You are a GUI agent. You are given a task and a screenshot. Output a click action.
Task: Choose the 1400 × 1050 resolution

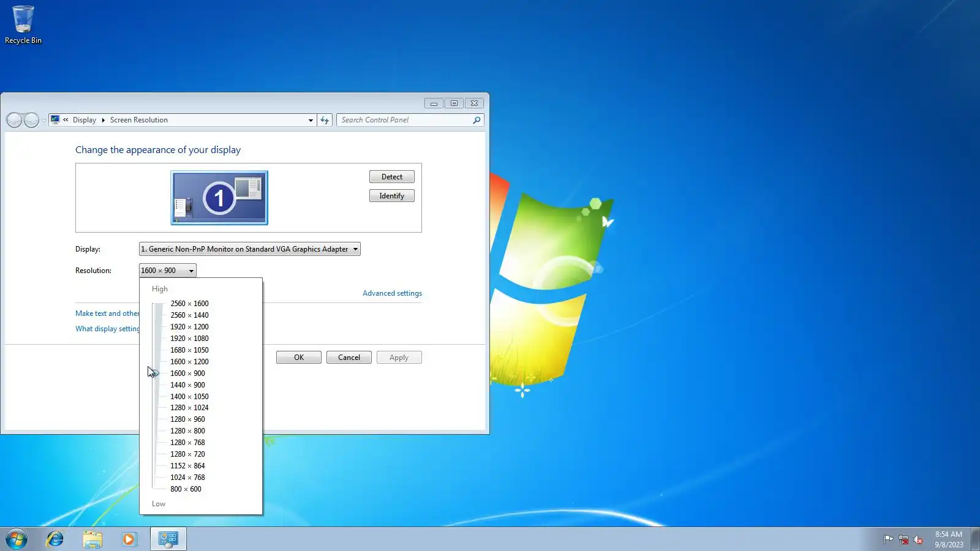click(189, 397)
